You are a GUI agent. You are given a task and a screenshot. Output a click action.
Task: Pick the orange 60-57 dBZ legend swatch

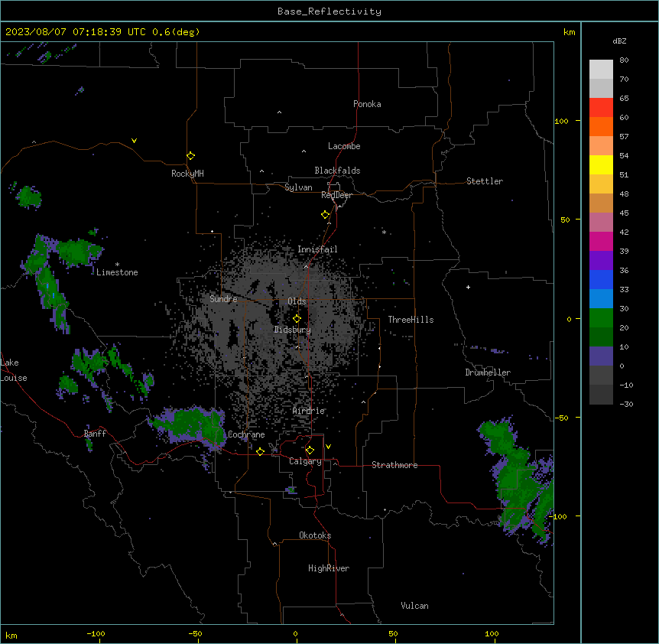(x=601, y=126)
